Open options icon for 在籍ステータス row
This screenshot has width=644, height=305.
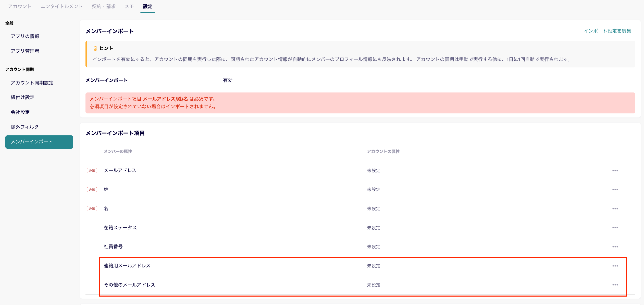pyautogui.click(x=615, y=227)
